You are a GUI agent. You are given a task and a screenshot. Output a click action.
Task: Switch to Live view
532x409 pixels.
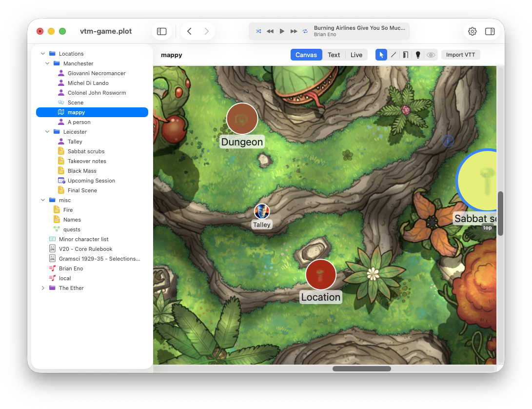tap(356, 55)
